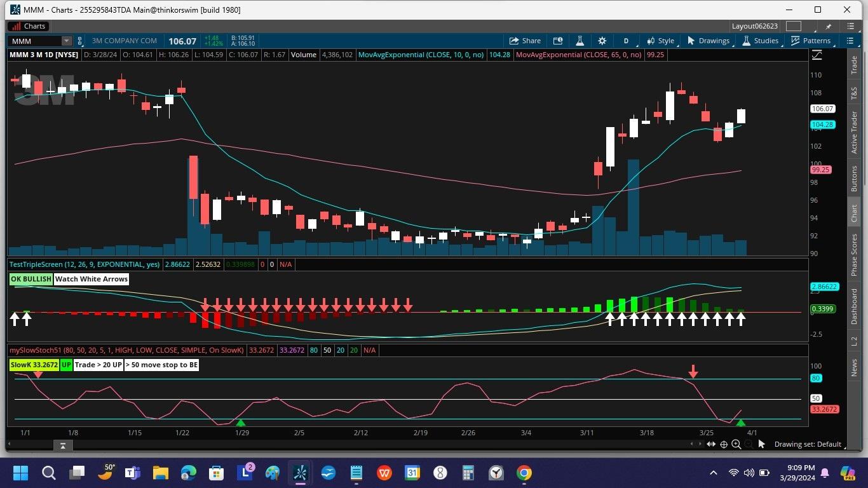
Task: Click the symbol link clipboard icon
Action: click(x=80, y=41)
